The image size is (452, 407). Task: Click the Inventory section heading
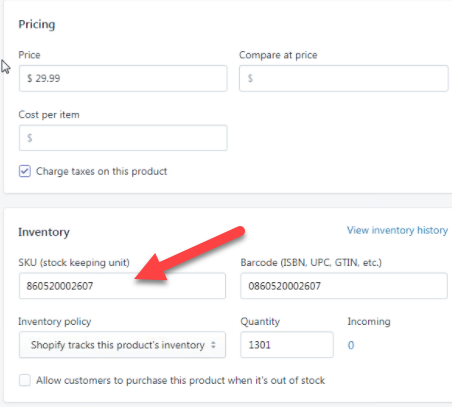tap(44, 232)
